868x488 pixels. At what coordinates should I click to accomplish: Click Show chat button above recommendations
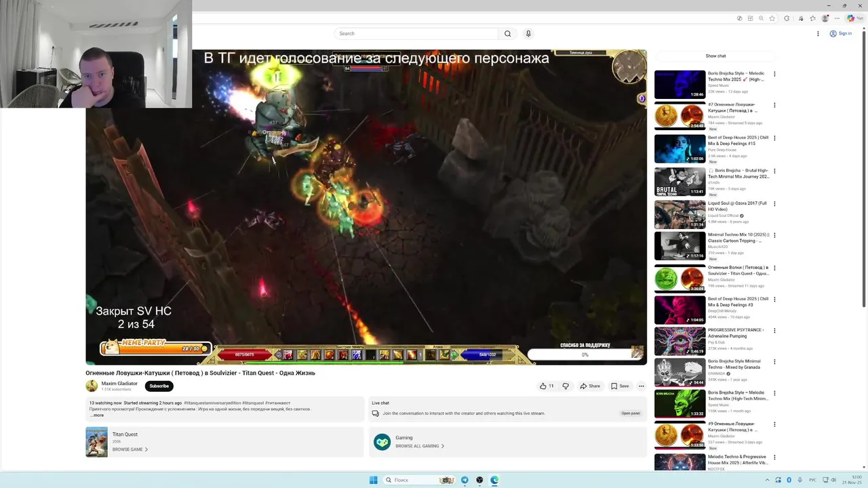coord(715,56)
